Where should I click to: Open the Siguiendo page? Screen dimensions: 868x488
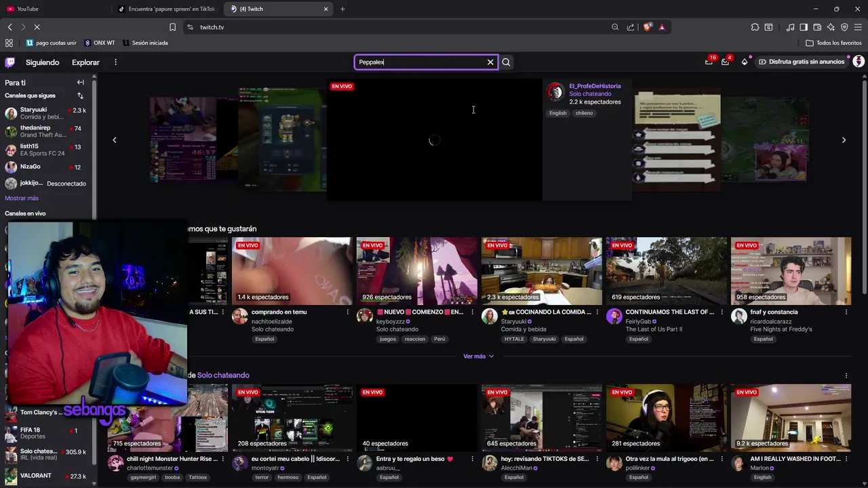coord(42,62)
